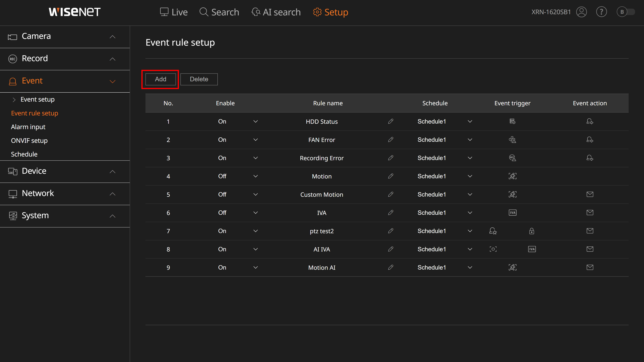Open Enable dropdown for Motion rule
The width and height of the screenshot is (644, 362).
click(x=255, y=176)
